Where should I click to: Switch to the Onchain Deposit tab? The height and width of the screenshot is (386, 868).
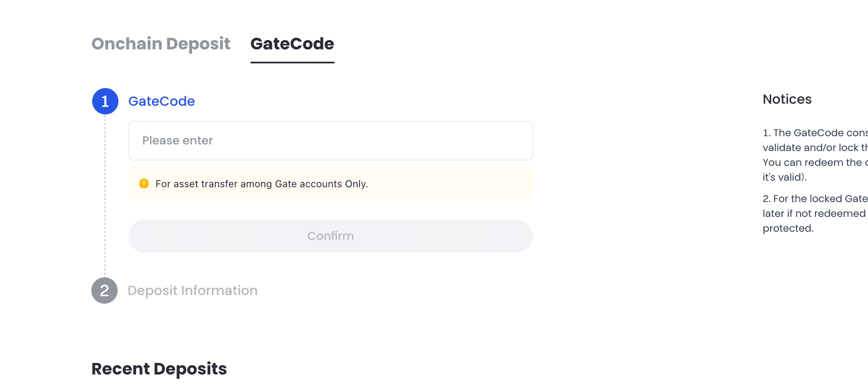[160, 44]
